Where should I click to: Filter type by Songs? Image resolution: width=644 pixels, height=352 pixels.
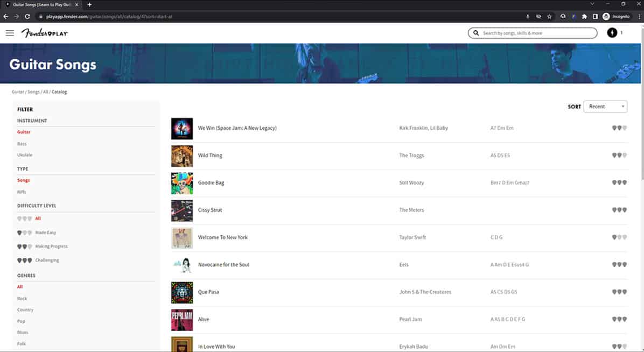[23, 180]
